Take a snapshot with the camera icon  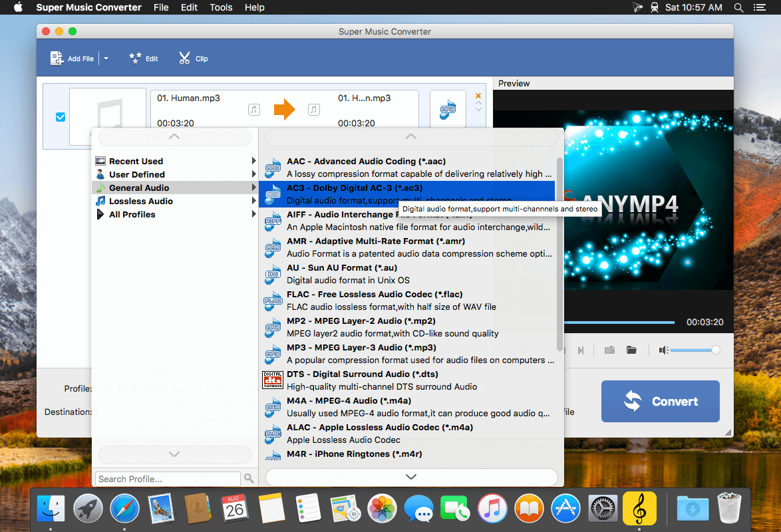pos(609,350)
